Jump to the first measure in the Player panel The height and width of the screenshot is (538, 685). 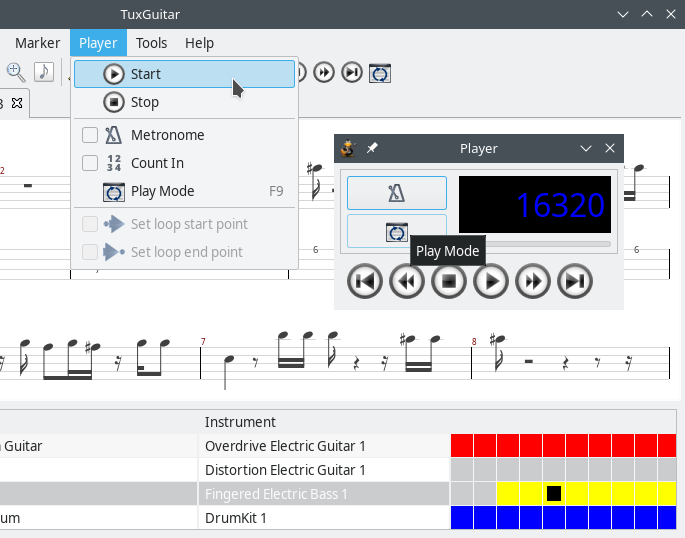pyautogui.click(x=365, y=281)
